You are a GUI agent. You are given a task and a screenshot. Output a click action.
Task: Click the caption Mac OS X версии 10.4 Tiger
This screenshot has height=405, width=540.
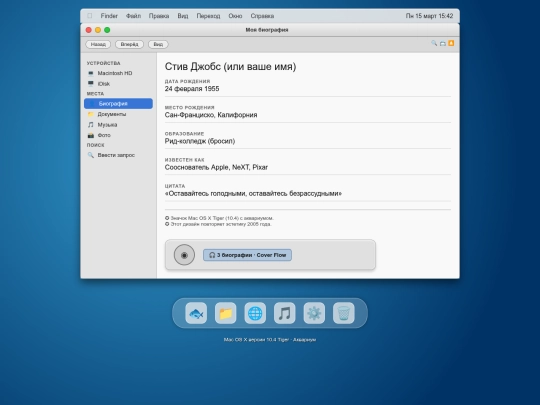270,340
